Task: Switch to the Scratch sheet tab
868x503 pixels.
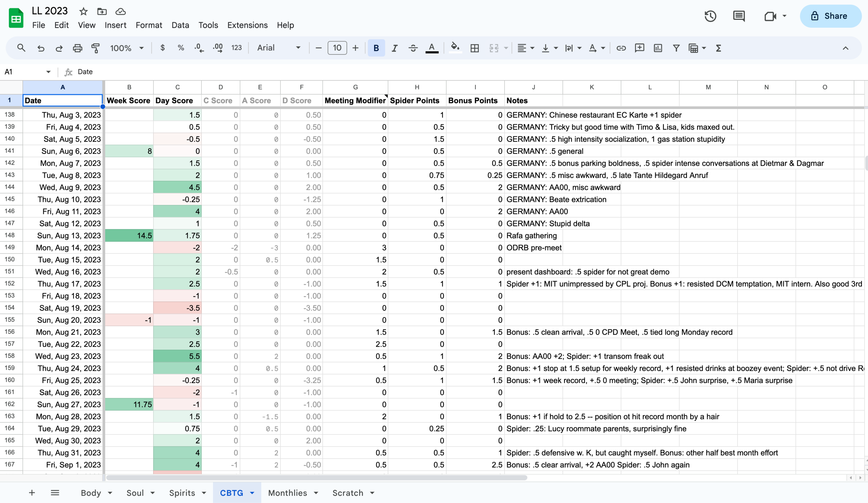Action: (x=348, y=493)
